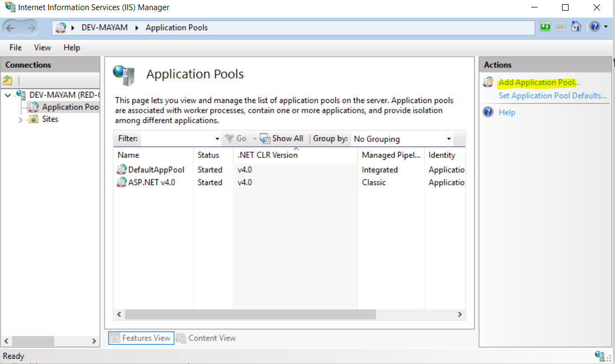
Task: Open the Filter field dropdown arrow
Action: (217, 139)
